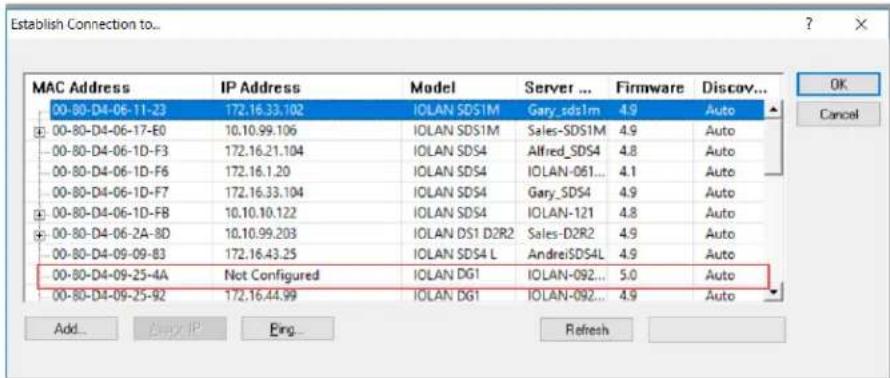Click IP address 172.16.44.99
The height and width of the screenshot is (378, 890).
pyautogui.click(x=261, y=295)
